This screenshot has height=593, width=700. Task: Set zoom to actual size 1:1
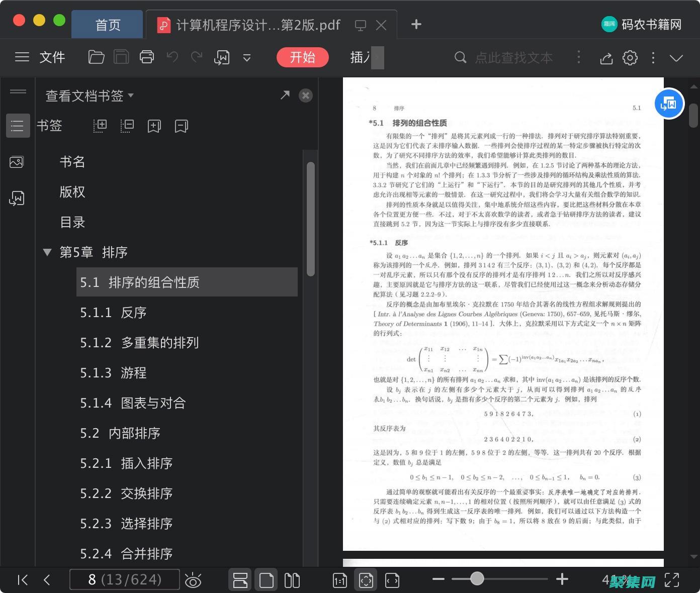(x=339, y=579)
